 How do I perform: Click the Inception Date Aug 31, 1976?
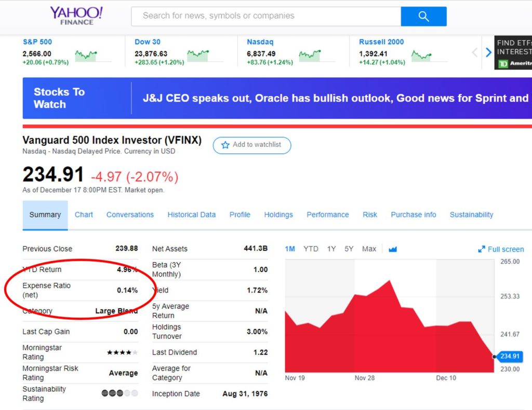245,394
